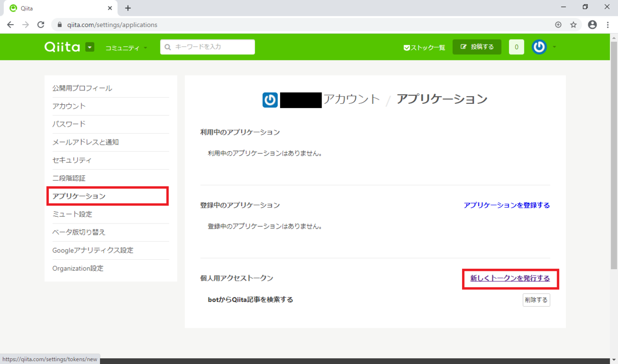Open ミュート設定 page
The height and width of the screenshot is (364, 618).
click(x=72, y=214)
